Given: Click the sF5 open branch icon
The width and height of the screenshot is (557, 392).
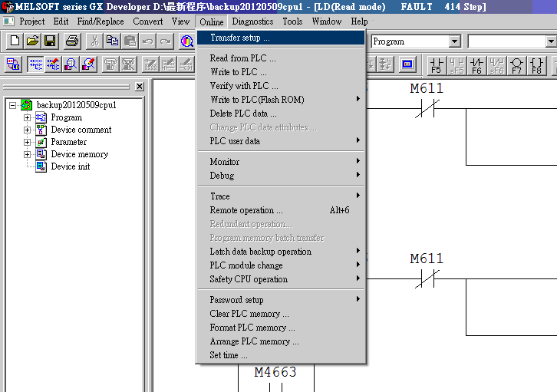Looking at the screenshot, I should (456, 65).
